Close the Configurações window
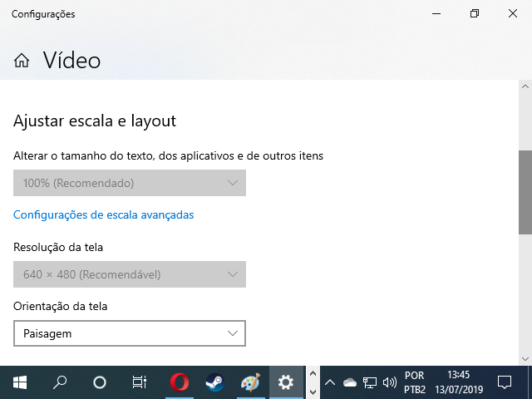 pos(513,13)
